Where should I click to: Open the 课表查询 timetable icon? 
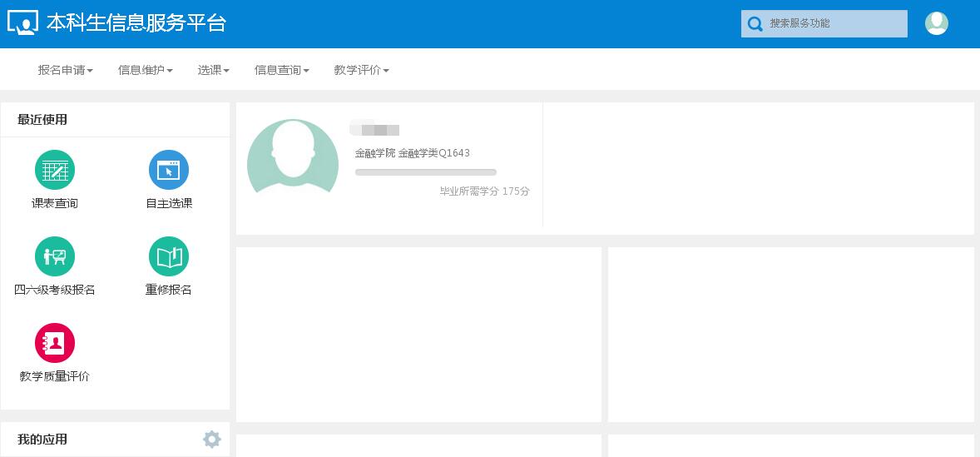55,170
